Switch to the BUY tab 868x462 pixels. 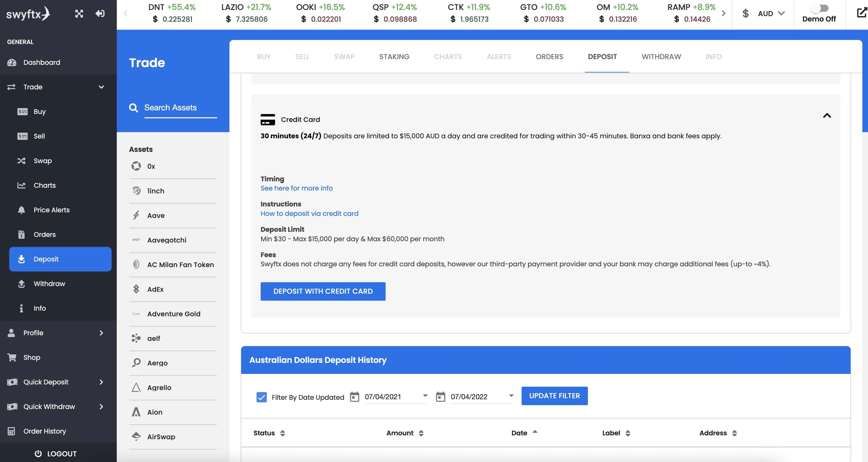(x=263, y=57)
